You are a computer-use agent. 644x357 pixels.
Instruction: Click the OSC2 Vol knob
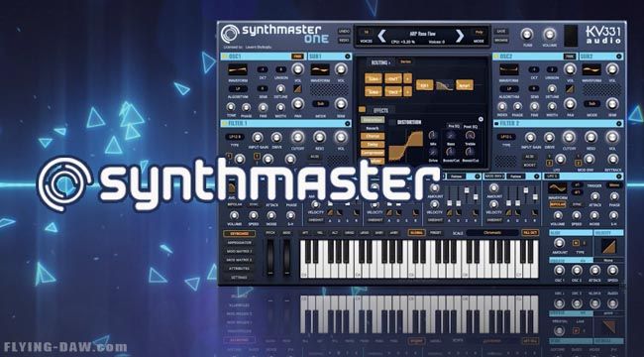coord(570,69)
